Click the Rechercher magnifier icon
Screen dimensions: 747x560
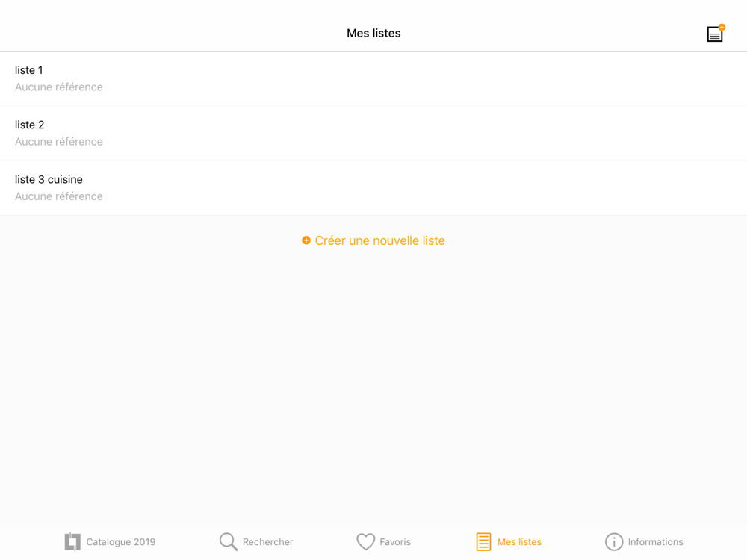pyautogui.click(x=228, y=542)
